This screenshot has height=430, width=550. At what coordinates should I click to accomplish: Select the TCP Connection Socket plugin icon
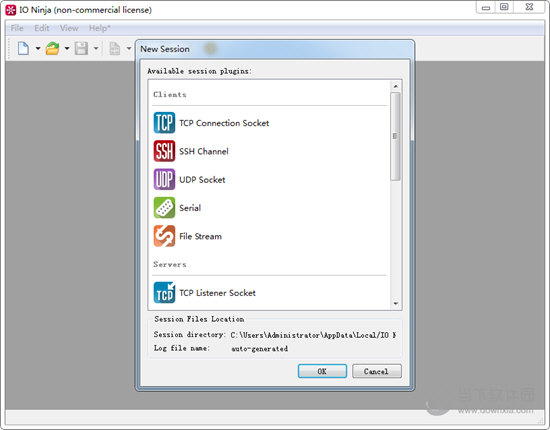[x=164, y=123]
